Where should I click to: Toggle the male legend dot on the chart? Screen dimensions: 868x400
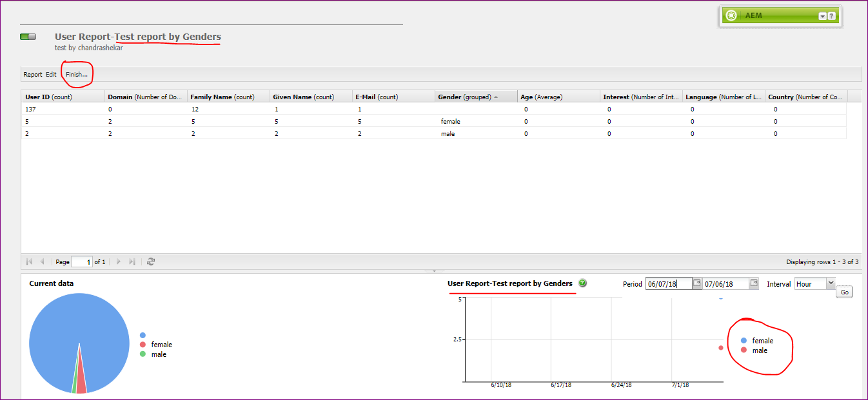[744, 350]
